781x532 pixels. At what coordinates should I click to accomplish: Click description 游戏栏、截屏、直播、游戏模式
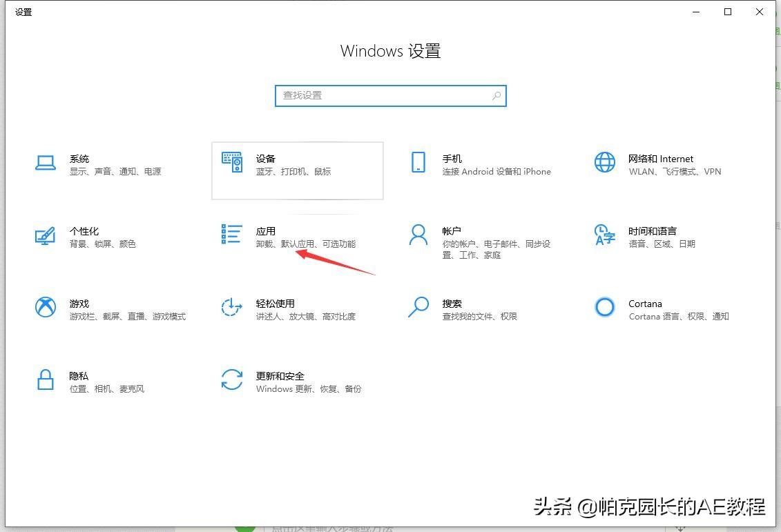point(128,317)
